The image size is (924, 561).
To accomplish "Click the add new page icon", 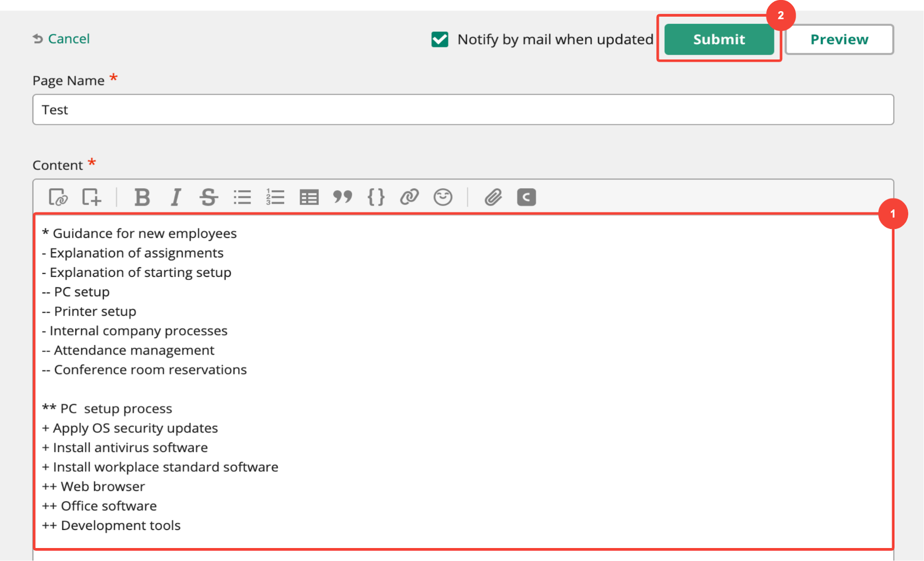I will (92, 197).
